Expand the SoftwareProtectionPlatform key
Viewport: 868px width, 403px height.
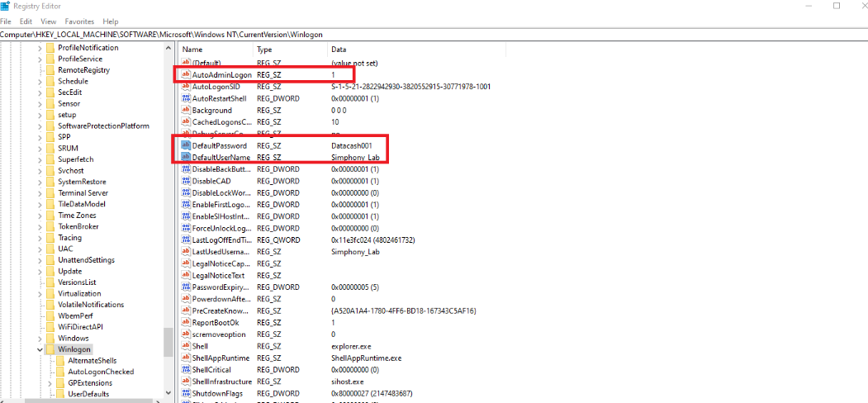(x=40, y=126)
